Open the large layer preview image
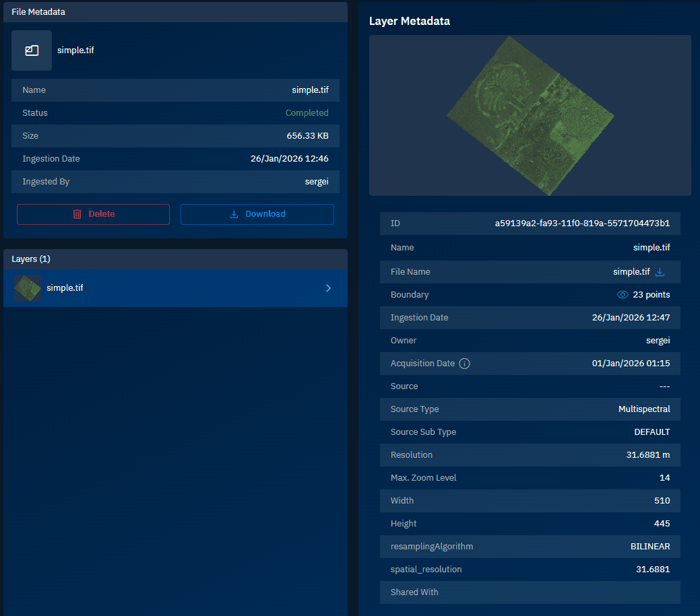 pos(530,116)
